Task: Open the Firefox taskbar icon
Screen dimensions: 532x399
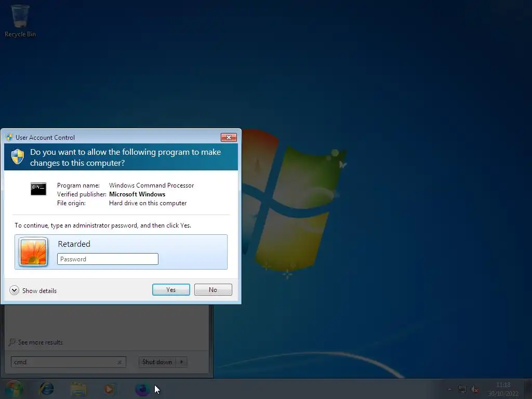Action: 142,389
